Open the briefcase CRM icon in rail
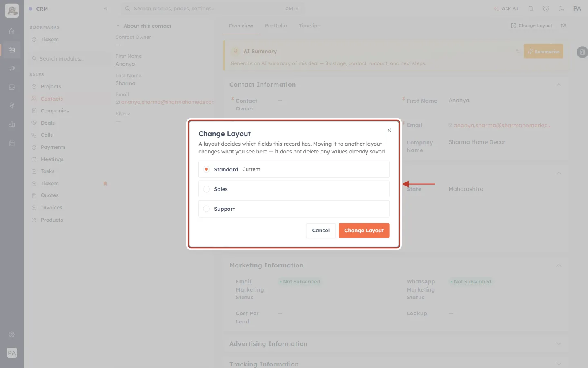The width and height of the screenshot is (588, 368). point(12,50)
